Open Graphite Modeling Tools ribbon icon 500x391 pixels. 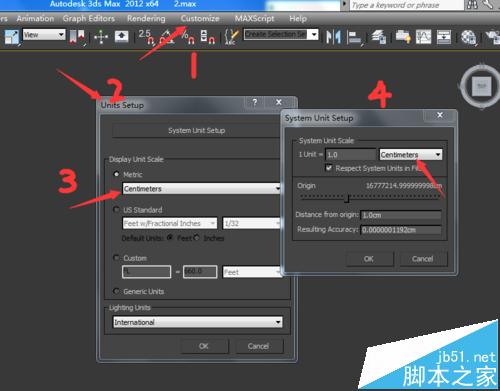(403, 37)
